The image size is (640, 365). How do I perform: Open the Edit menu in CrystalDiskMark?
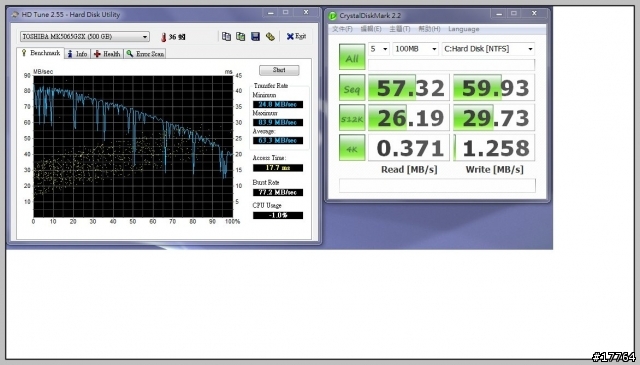coord(371,29)
